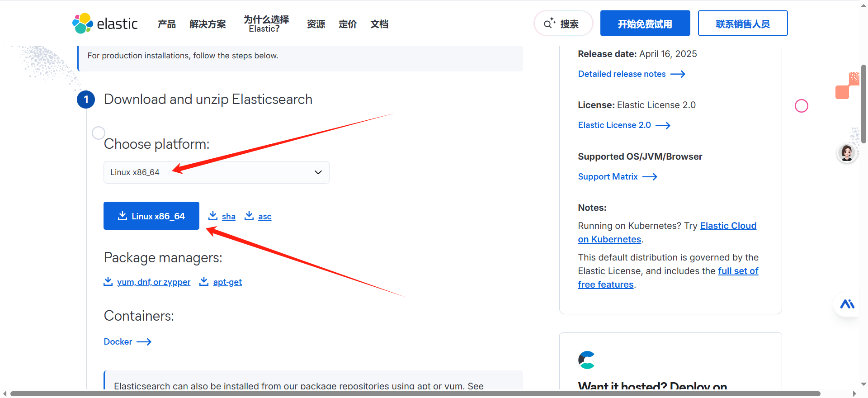Open the avatar chat assistant icon
868x398 pixels.
click(847, 153)
